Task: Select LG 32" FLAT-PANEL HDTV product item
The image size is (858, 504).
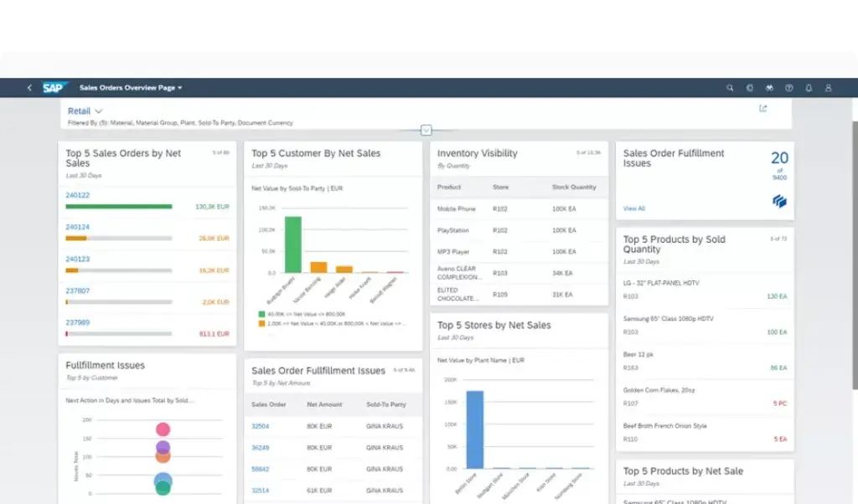Action: (x=705, y=289)
